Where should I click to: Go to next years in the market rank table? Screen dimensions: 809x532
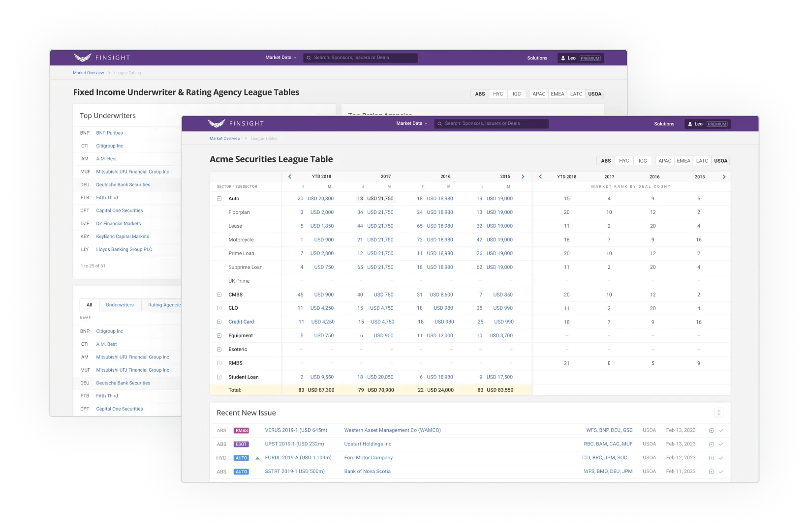click(724, 177)
